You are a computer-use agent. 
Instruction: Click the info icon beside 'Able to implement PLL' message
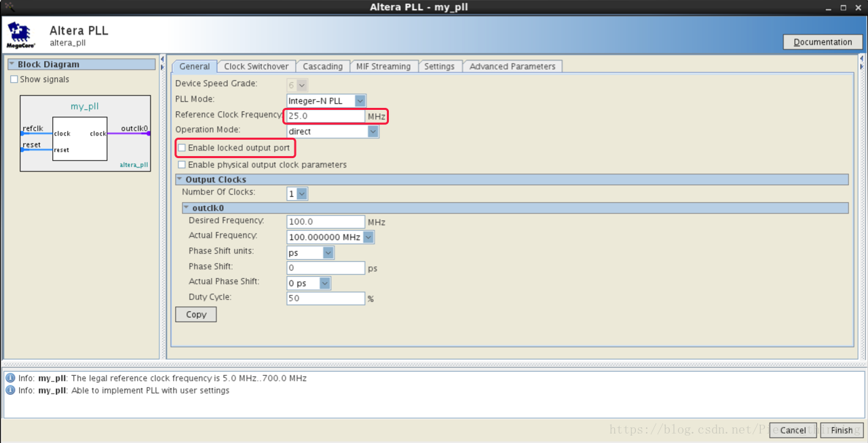point(10,390)
